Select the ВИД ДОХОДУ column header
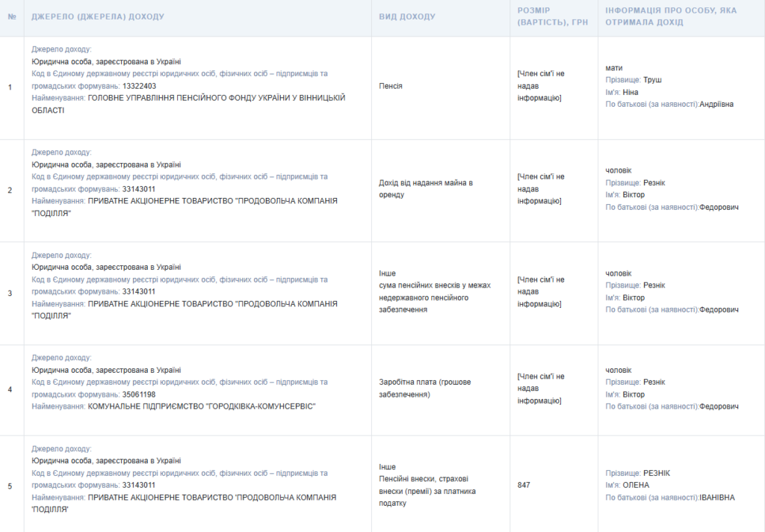 pyautogui.click(x=407, y=16)
